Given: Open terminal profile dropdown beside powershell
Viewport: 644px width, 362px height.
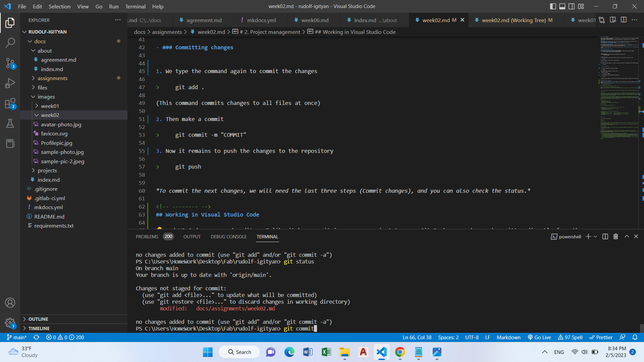Looking at the screenshot, I should click(596, 236).
